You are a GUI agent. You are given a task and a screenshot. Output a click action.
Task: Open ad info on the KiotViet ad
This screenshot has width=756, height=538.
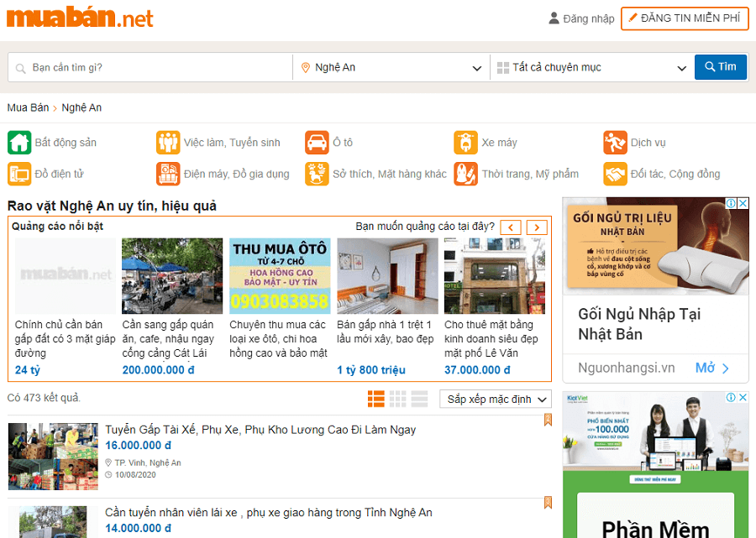point(731,397)
